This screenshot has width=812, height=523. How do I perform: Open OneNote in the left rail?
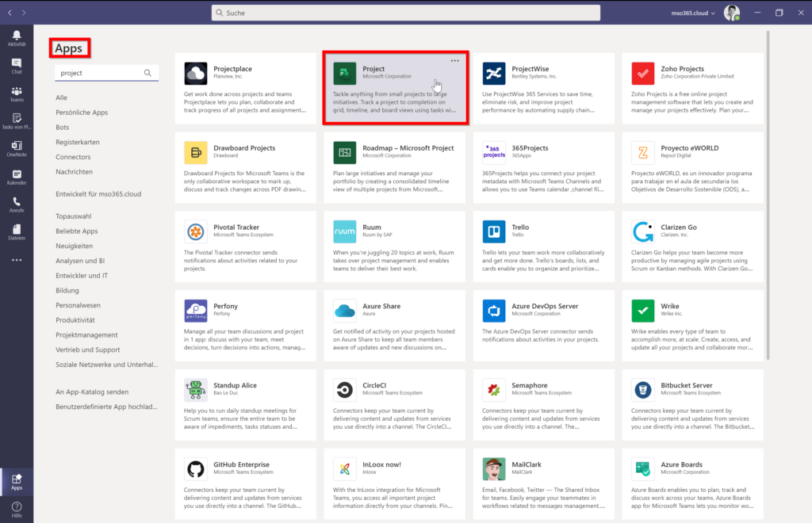17,149
